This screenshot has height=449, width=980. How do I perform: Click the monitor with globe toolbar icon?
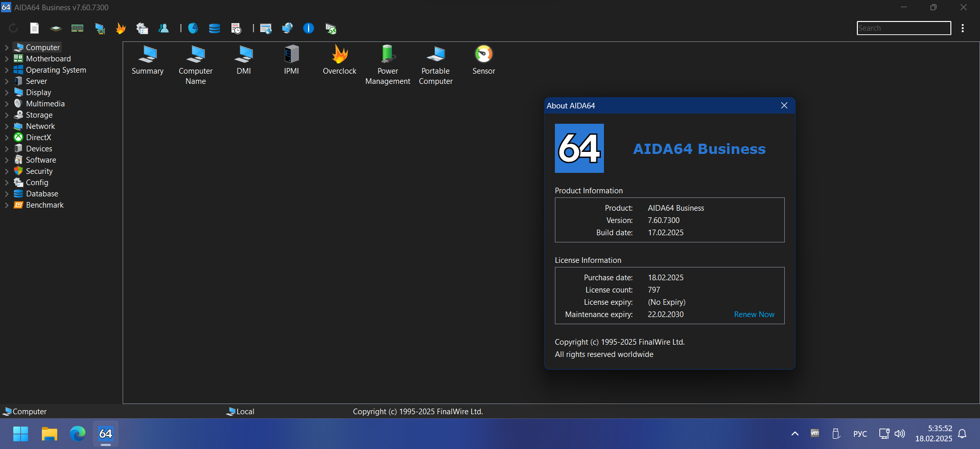[287, 28]
